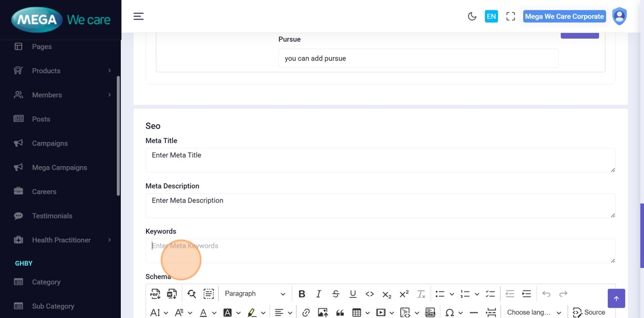Click the Subscript icon

point(387,294)
